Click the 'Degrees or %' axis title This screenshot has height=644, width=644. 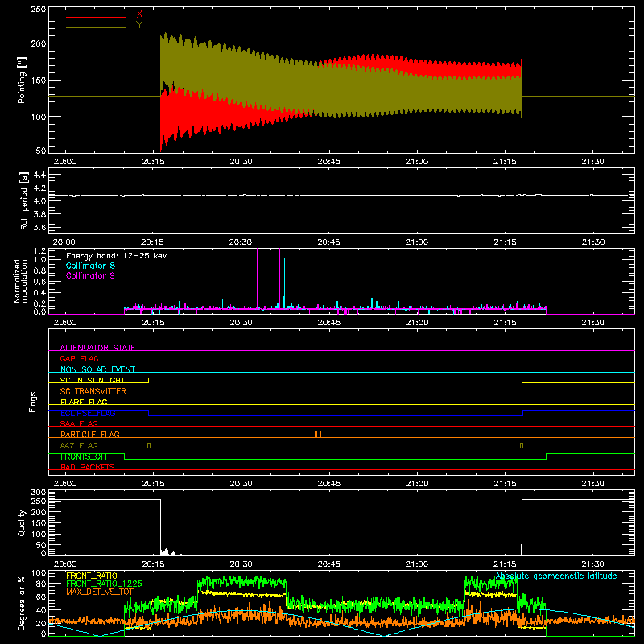point(22,603)
